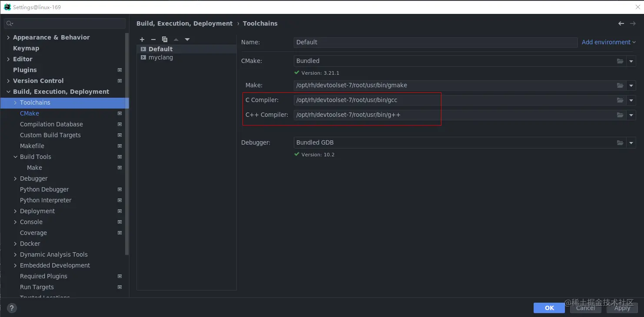Viewport: 644px width, 317px height.
Task: Browse for C Compiler folder icon
Action: coord(620,100)
